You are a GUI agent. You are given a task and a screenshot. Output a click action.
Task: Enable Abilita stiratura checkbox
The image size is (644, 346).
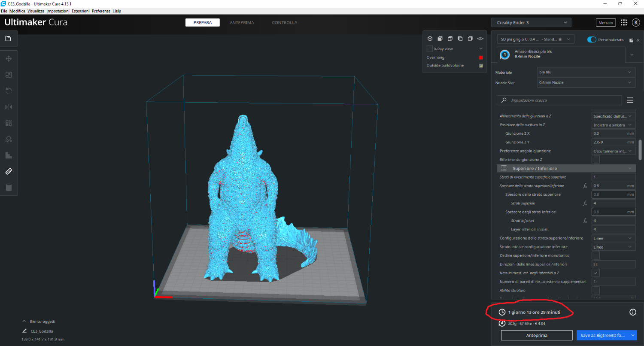pos(595,291)
